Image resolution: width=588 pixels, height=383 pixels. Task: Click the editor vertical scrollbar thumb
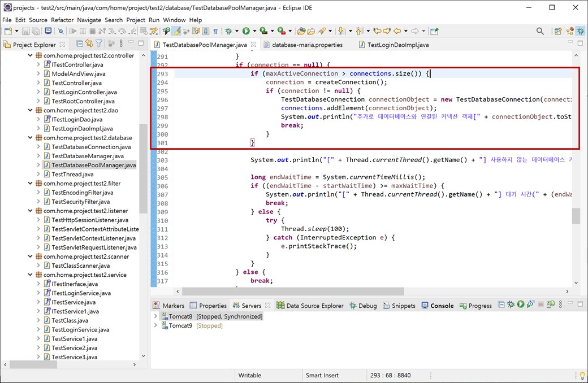click(576, 216)
